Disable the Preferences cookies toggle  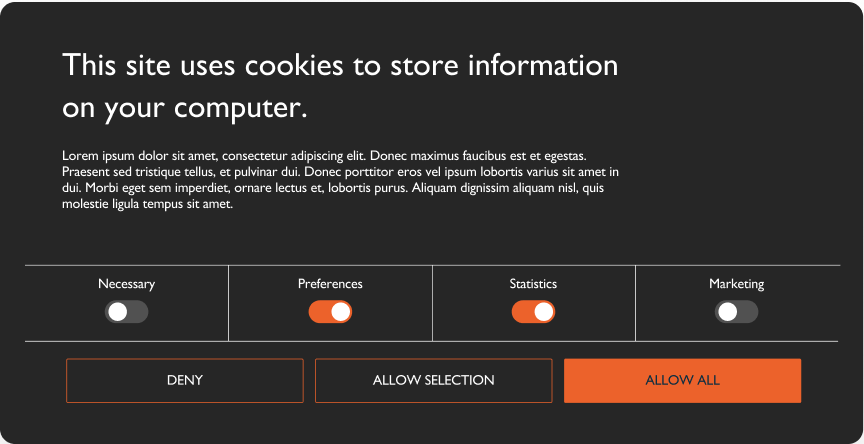point(330,312)
